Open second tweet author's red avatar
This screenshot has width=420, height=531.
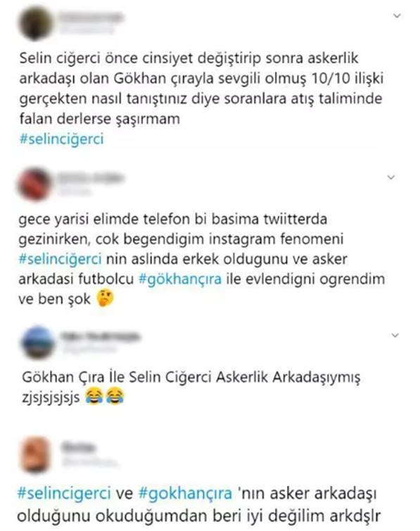pos(35,185)
